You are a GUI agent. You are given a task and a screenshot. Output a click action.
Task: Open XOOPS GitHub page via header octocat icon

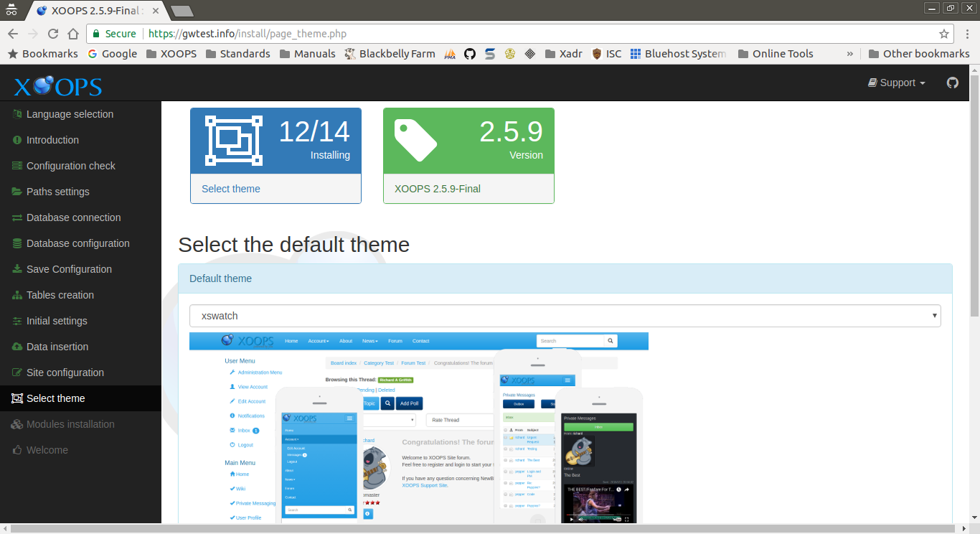[952, 83]
